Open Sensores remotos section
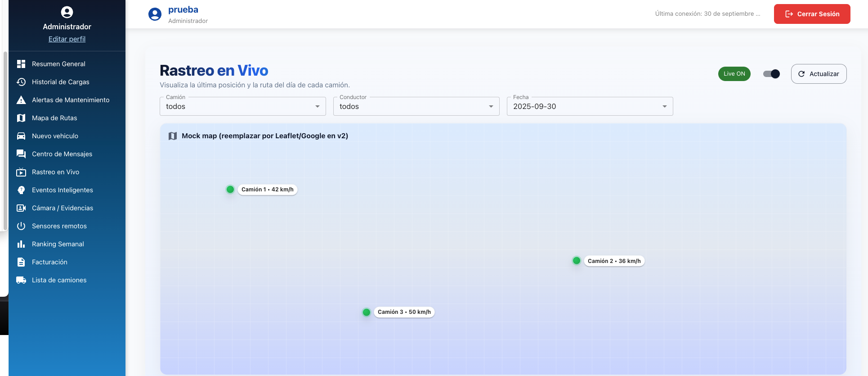The width and height of the screenshot is (868, 376). [x=67, y=226]
